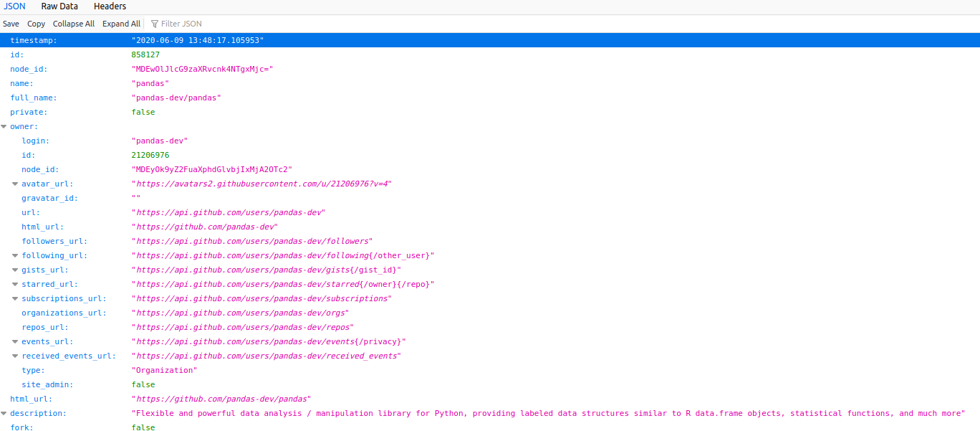Click the site_admin false value

click(x=143, y=384)
